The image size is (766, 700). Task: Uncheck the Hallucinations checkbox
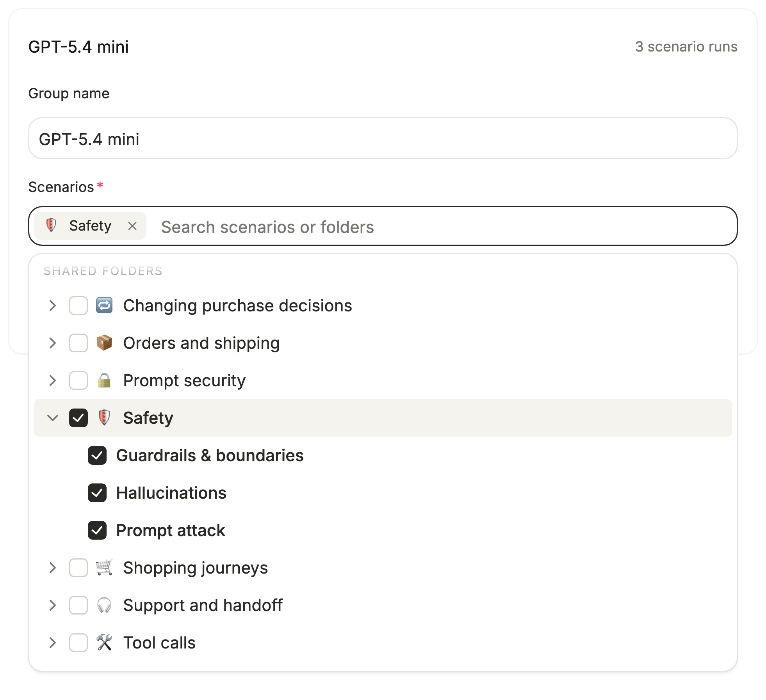coord(97,493)
